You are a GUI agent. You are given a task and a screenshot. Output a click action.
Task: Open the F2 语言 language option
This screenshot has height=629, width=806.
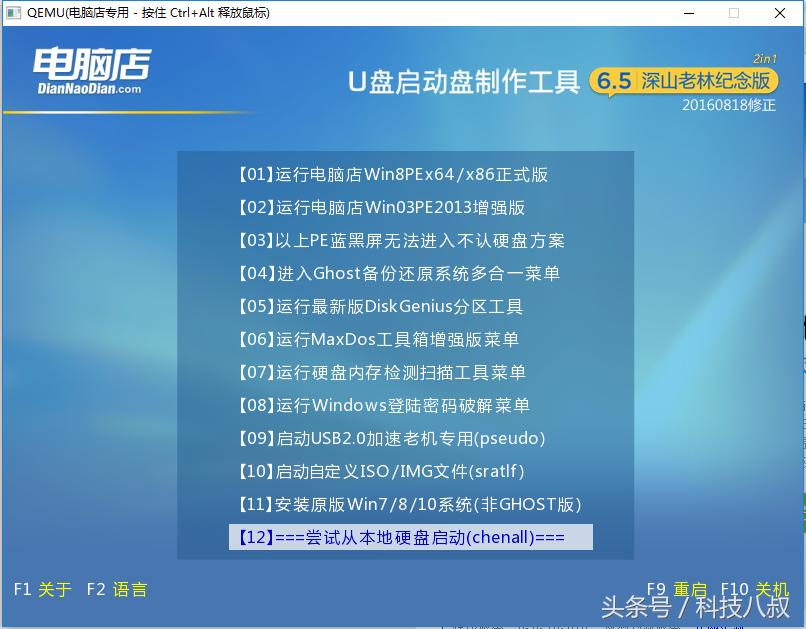click(x=120, y=590)
